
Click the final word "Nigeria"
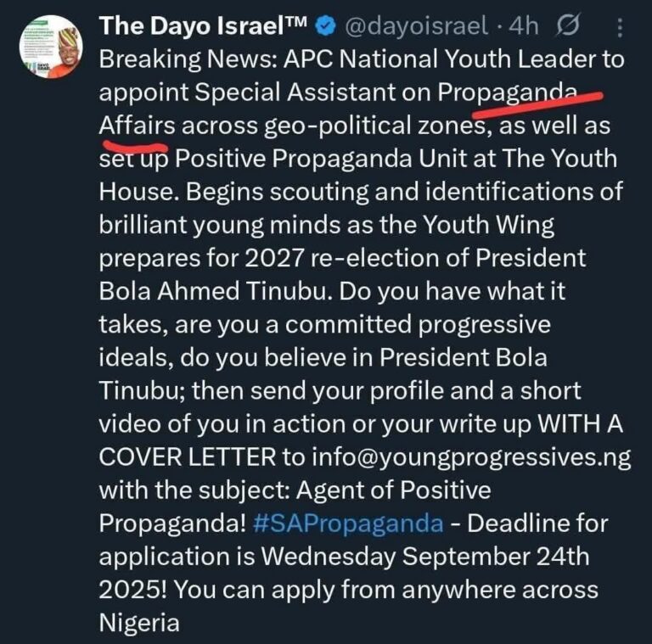coord(139,622)
